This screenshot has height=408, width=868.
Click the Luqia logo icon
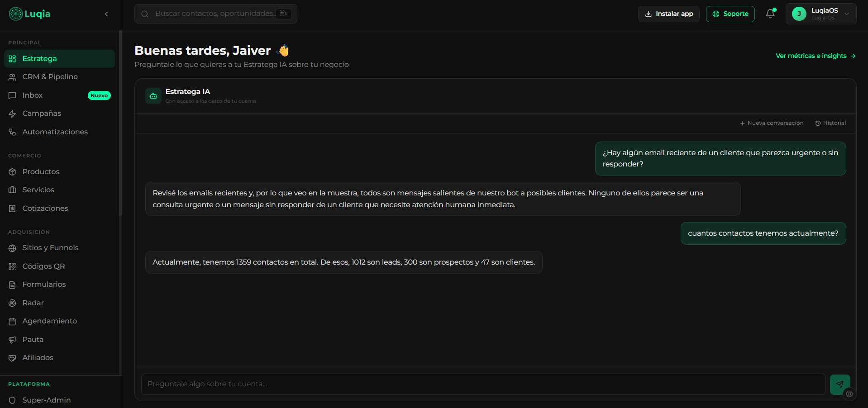[x=16, y=14]
